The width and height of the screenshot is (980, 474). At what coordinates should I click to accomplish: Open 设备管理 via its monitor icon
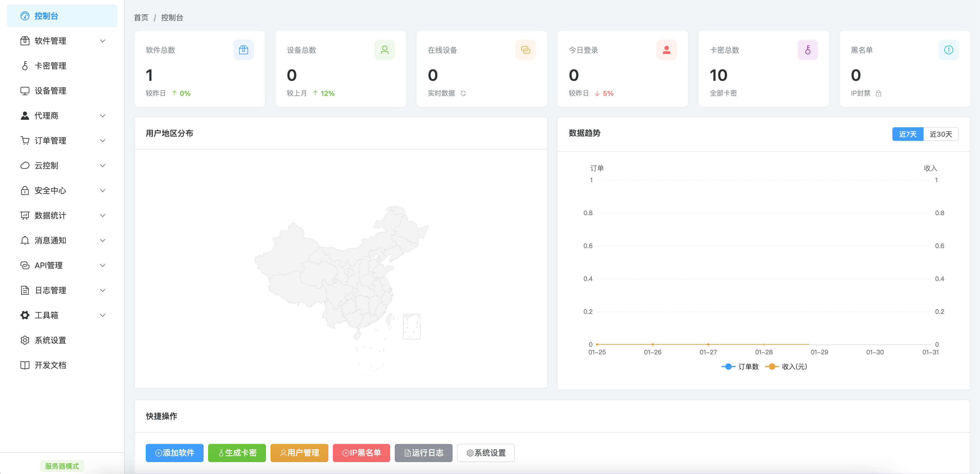tap(25, 90)
